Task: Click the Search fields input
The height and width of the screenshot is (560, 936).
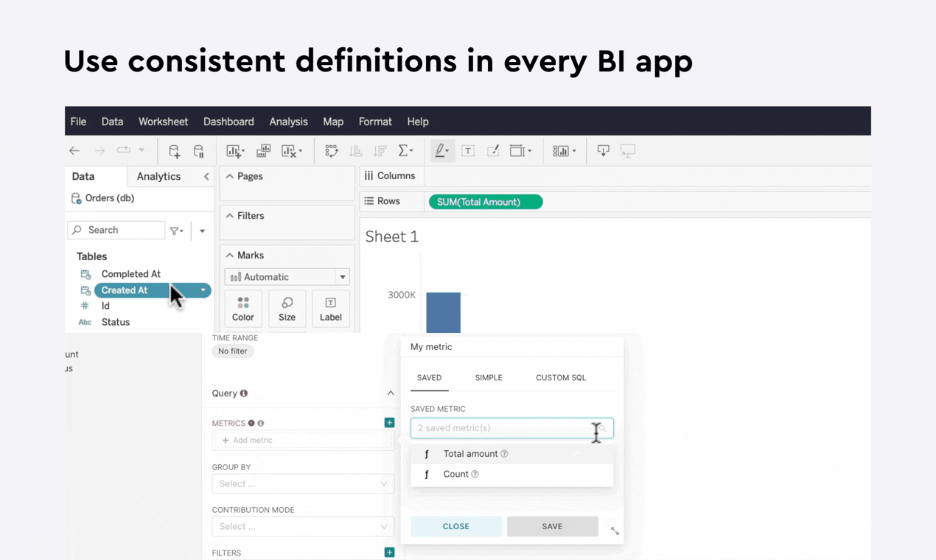Action: coord(116,231)
